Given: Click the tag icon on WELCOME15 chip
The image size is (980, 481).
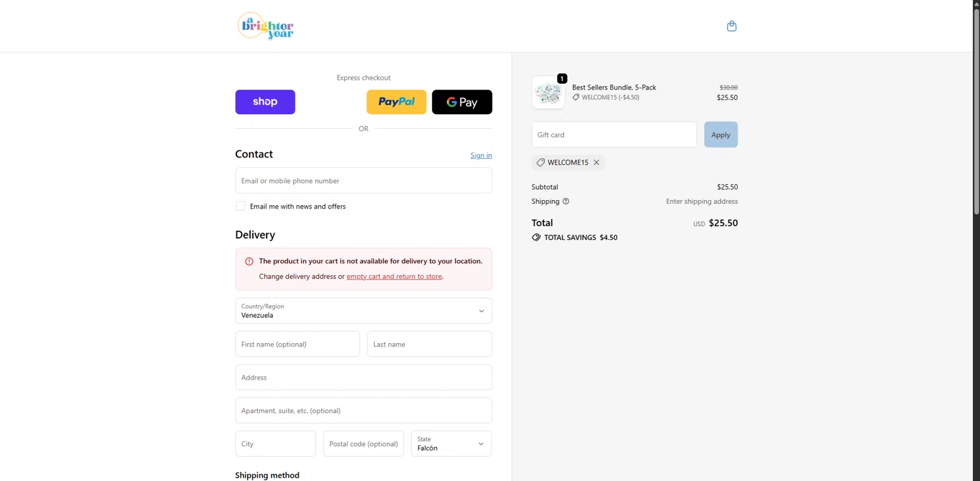Looking at the screenshot, I should [540, 162].
